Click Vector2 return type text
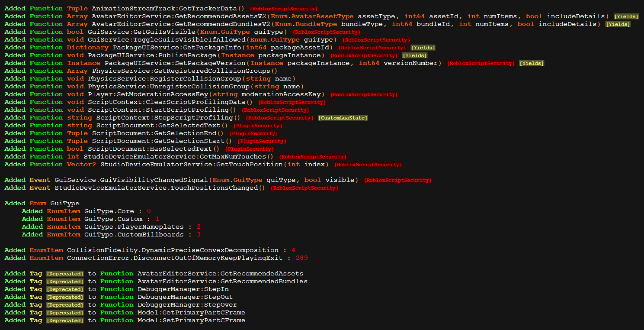This screenshot has width=644, height=330. pyautogui.click(x=81, y=164)
